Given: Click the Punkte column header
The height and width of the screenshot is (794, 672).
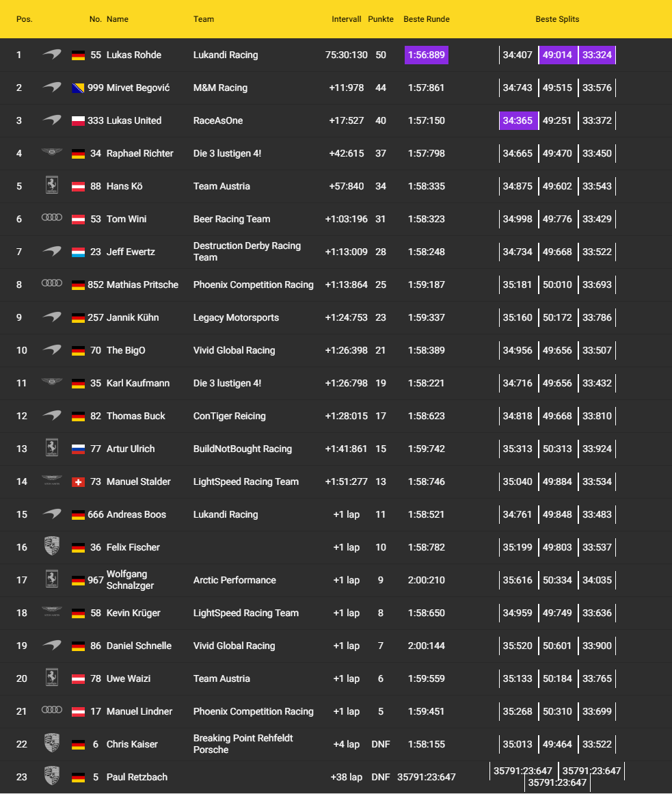Looking at the screenshot, I should (381, 19).
